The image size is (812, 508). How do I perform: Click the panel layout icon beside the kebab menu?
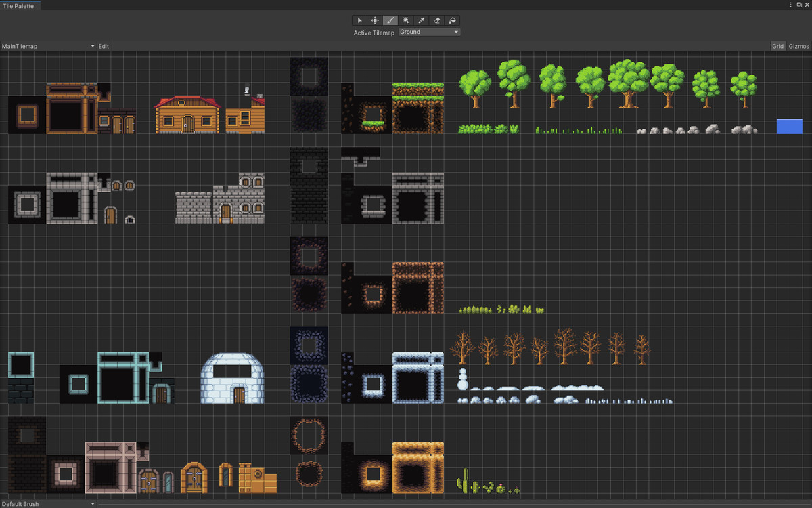click(x=799, y=5)
